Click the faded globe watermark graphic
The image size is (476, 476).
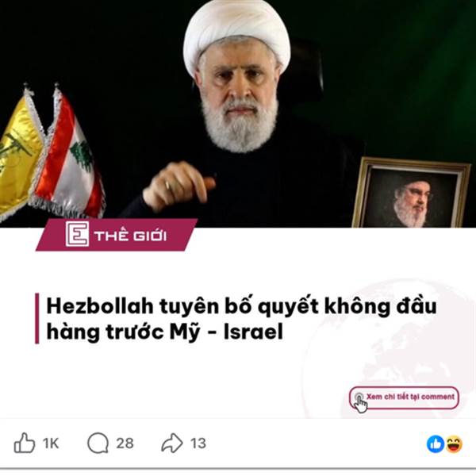389,349
